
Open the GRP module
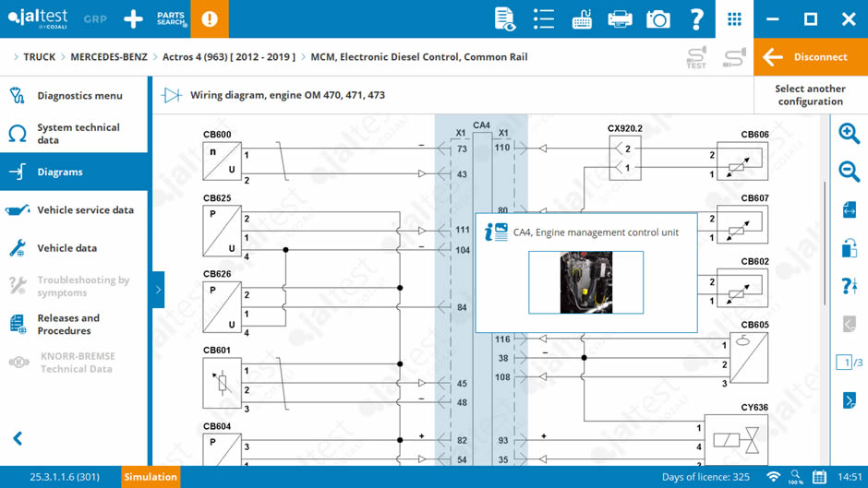tap(95, 18)
